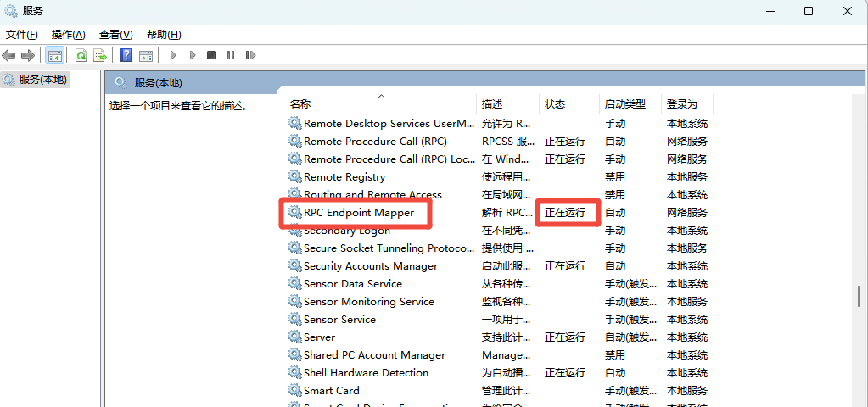Click the Export List toolbar icon
The image size is (868, 407).
coord(100,56)
